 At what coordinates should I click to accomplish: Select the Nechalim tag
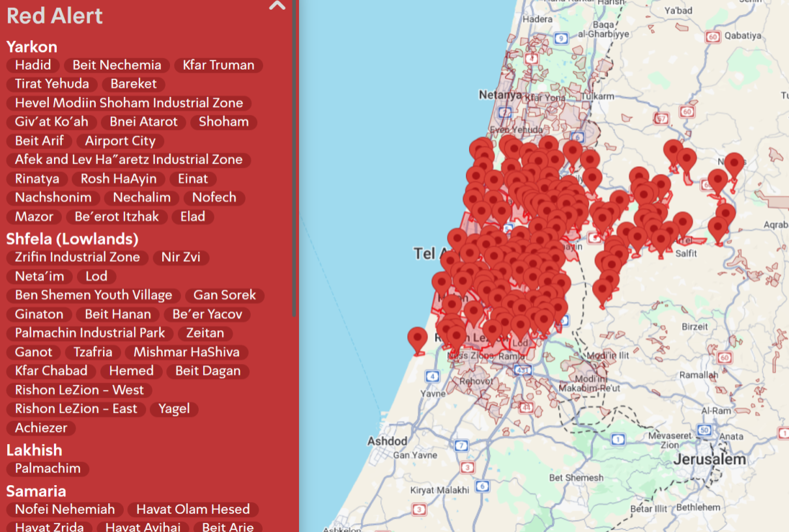142,197
